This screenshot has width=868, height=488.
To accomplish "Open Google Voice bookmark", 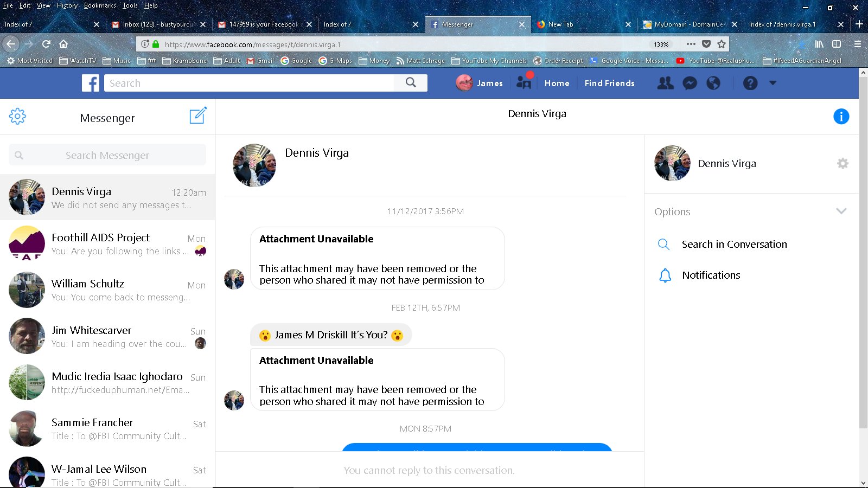I will click(x=629, y=61).
